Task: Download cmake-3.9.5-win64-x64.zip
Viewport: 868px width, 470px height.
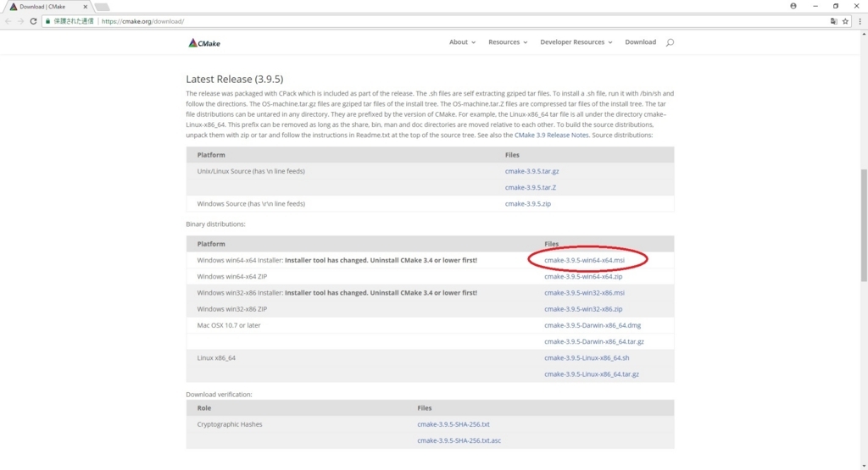Action: tap(583, 276)
